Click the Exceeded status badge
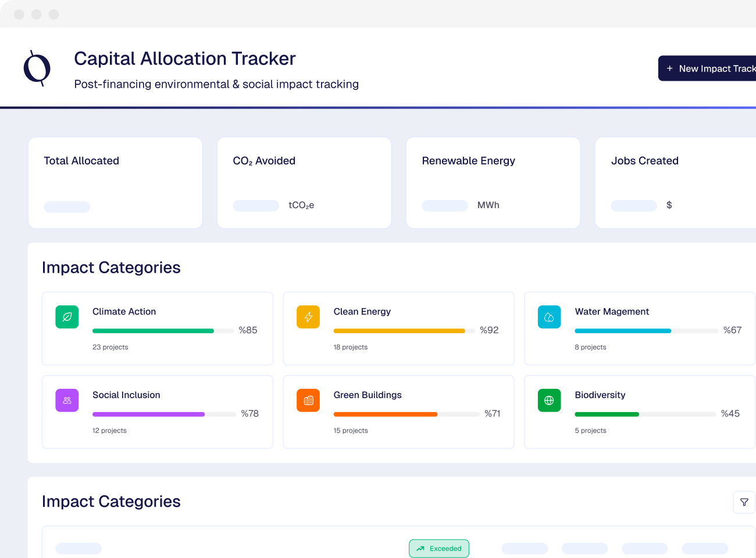The image size is (756, 558). [439, 548]
